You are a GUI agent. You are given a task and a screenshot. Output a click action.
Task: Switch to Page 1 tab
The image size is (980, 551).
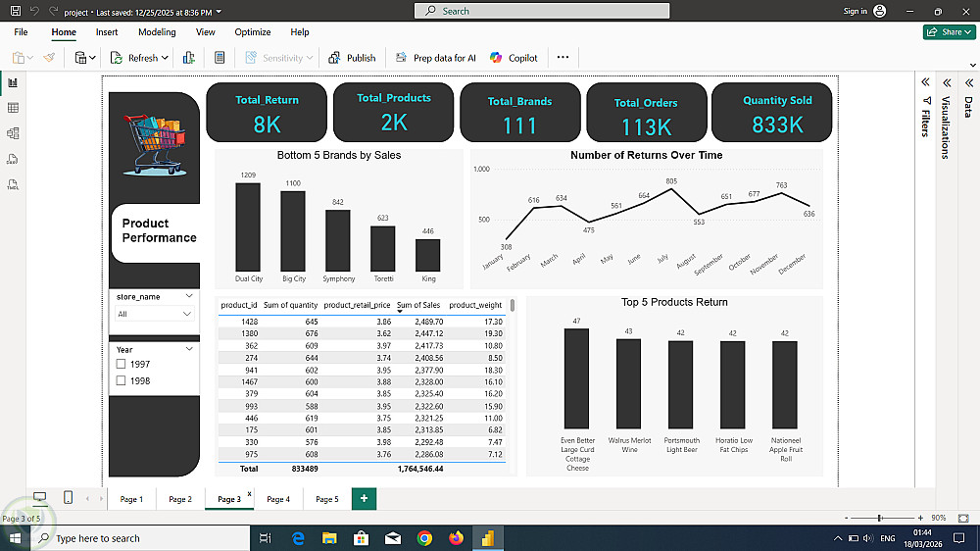(131, 499)
